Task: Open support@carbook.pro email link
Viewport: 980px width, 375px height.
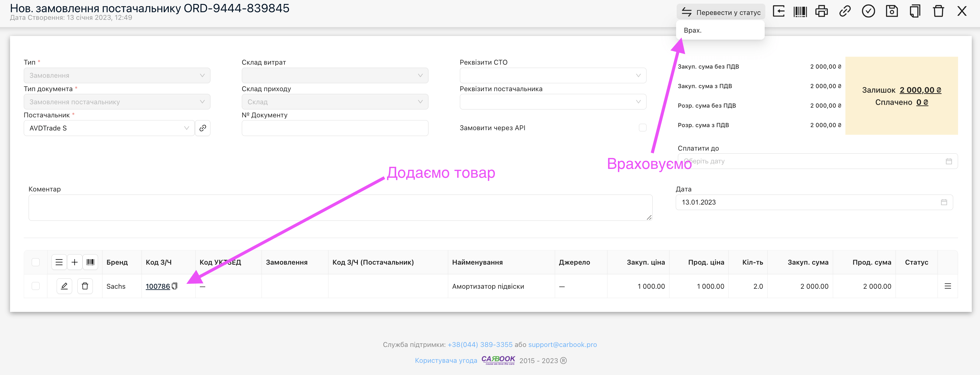Action: tap(562, 345)
